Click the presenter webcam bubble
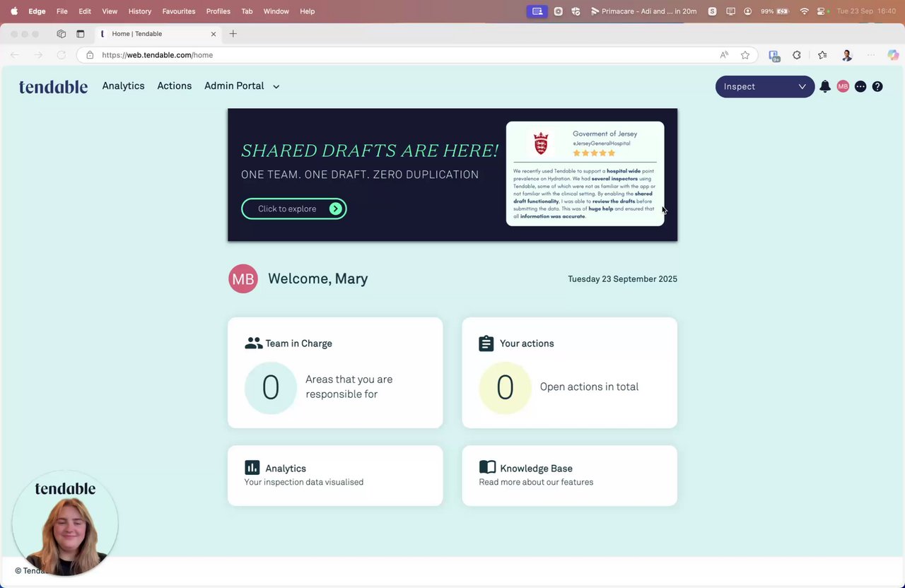The width and height of the screenshot is (905, 588). pyautogui.click(x=65, y=524)
